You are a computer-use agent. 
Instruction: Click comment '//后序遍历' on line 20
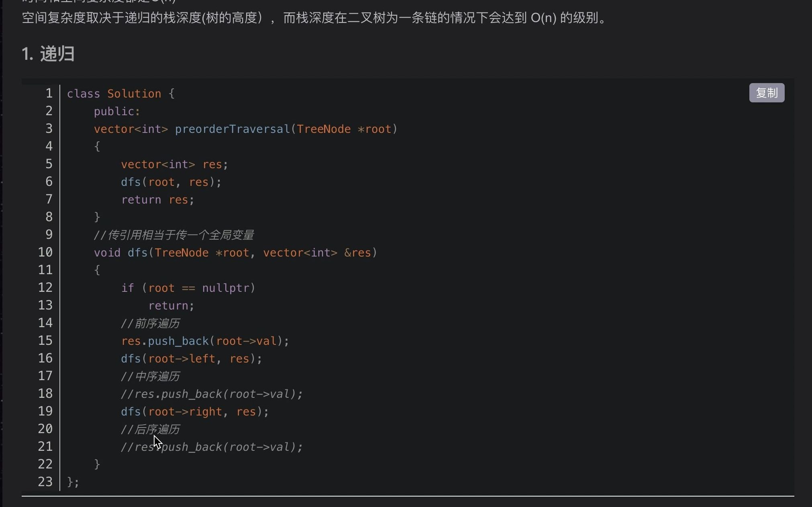(x=151, y=430)
